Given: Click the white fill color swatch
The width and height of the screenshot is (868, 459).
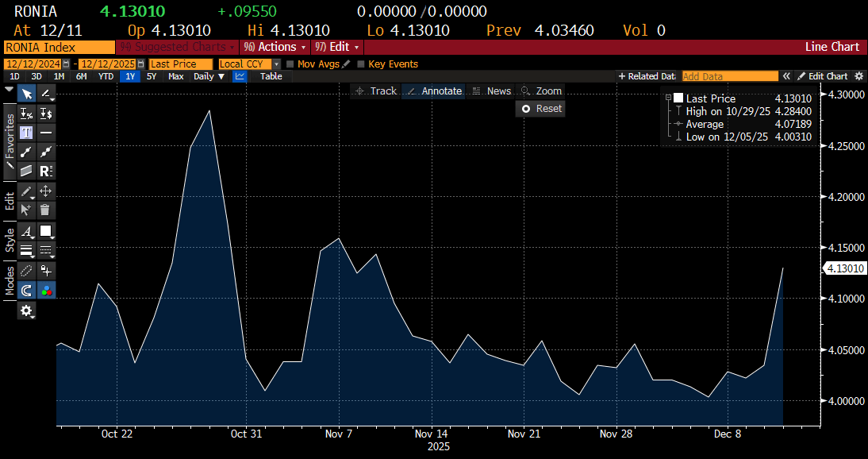Looking at the screenshot, I should pos(46,231).
